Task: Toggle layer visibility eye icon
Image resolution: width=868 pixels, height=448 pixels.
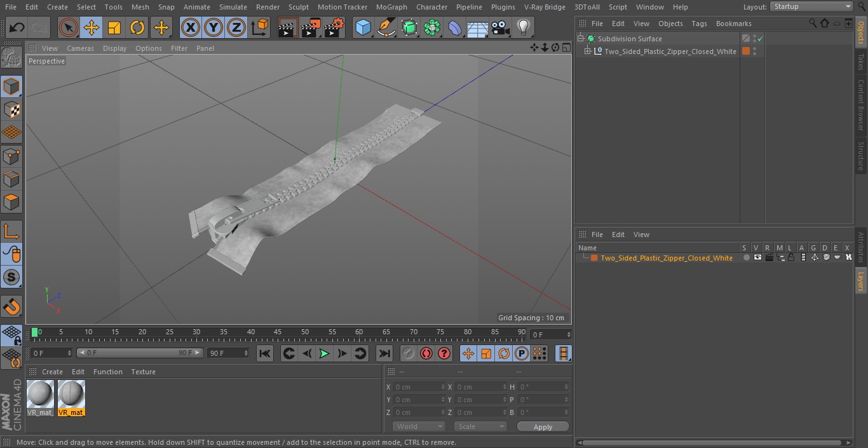Action: click(757, 258)
